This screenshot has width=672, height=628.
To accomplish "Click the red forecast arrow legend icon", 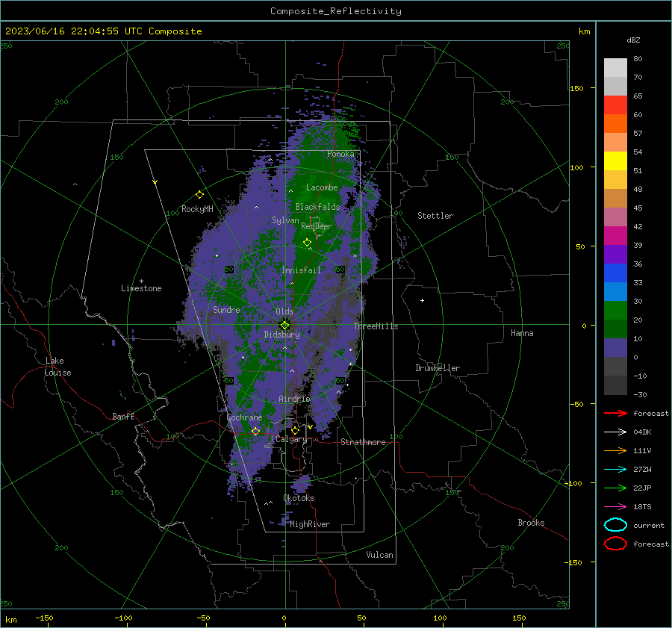I will pos(615,413).
